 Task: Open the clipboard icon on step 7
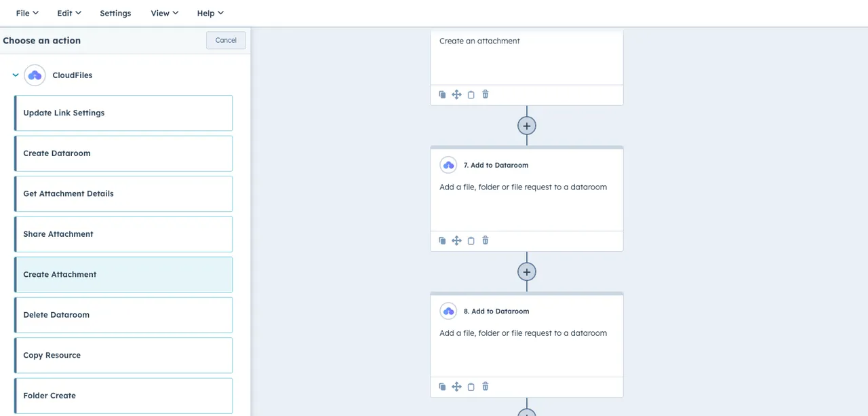pos(471,240)
